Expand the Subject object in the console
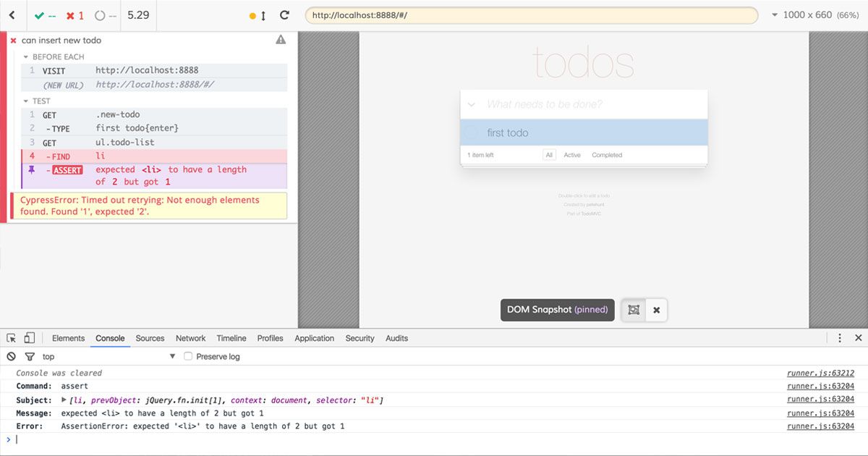Screen dimensions: 868x456 pyautogui.click(x=64, y=400)
